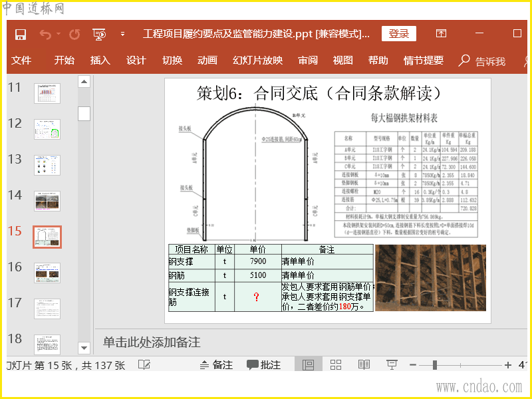Open the 幻灯片放映 ribbon tab
Image resolution: width=532 pixels, height=399 pixels.
257,61
